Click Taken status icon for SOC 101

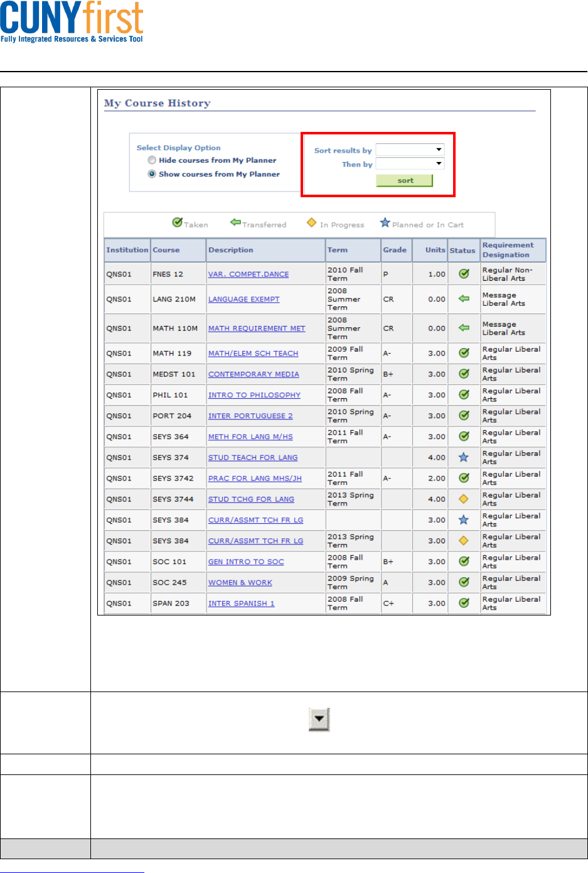464,561
